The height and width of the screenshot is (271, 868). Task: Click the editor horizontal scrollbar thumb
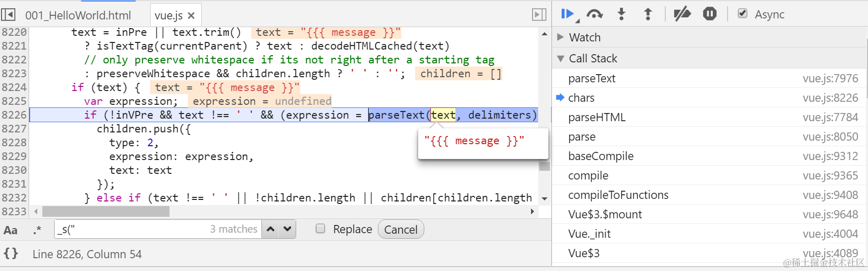(x=106, y=212)
